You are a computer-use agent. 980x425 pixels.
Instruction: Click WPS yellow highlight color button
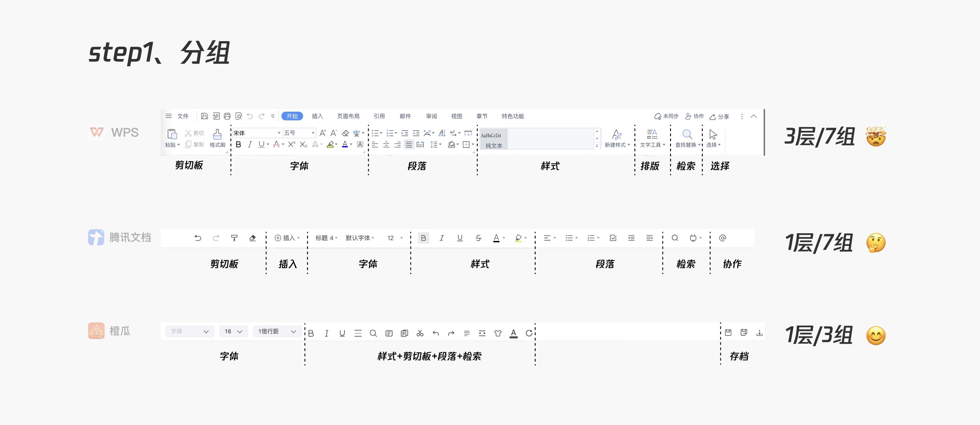(x=330, y=144)
